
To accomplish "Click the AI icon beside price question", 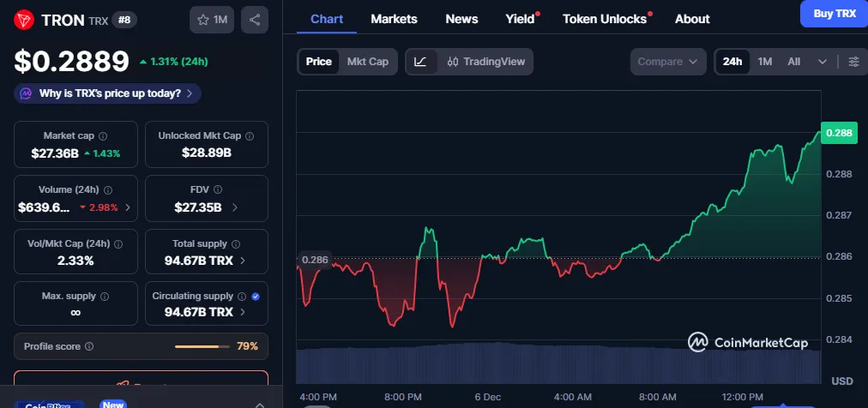I will click(x=26, y=93).
